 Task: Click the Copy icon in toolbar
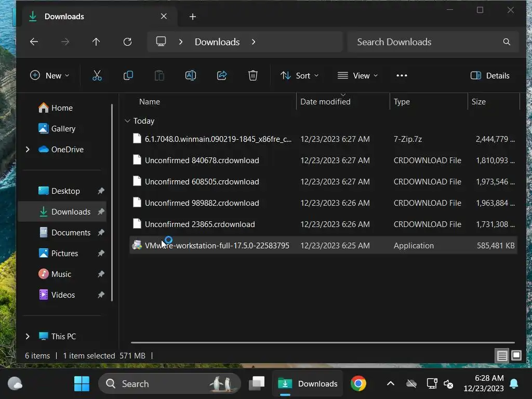[128, 75]
